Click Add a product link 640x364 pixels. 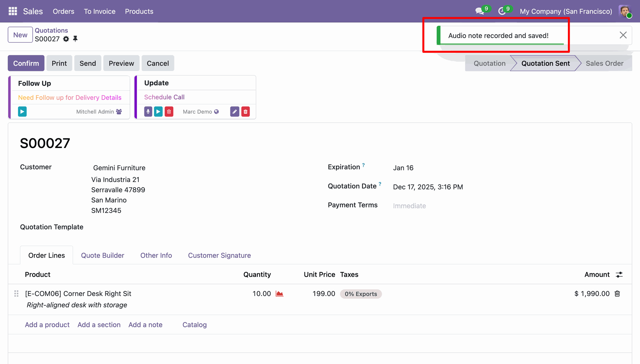[x=47, y=325]
